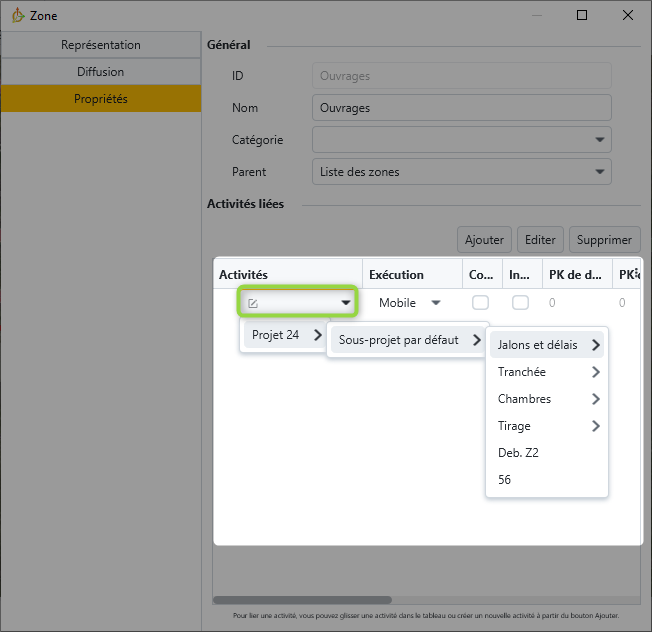Open the Activités cell dropdown arrow
This screenshot has width=652, height=632.
(x=345, y=303)
